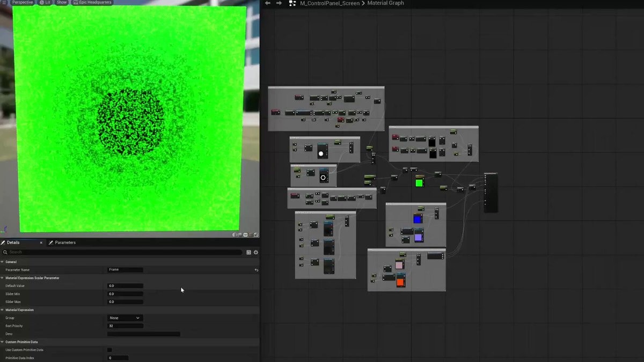
Task: Click the graph icon before M_ControlPanel_Screen
Action: (x=292, y=3)
